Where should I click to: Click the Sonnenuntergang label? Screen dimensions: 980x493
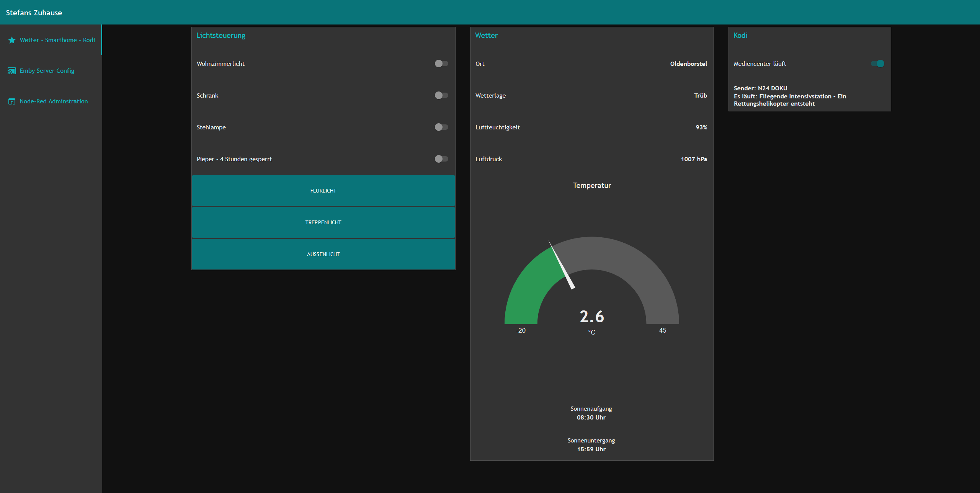coord(591,441)
